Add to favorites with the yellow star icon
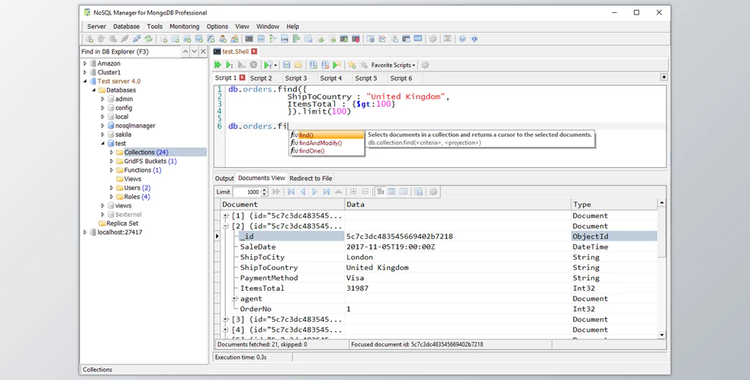This screenshot has height=380, width=750. [x=352, y=65]
